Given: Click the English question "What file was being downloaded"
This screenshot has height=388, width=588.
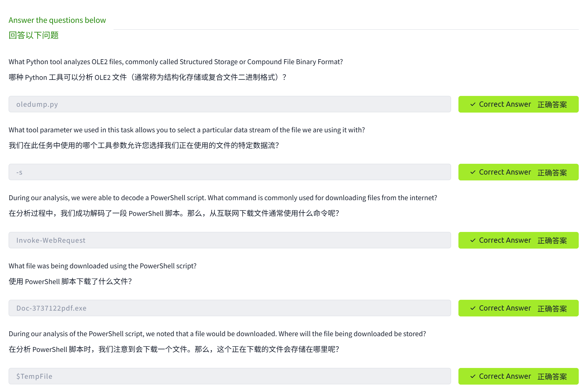Looking at the screenshot, I should coord(102,266).
